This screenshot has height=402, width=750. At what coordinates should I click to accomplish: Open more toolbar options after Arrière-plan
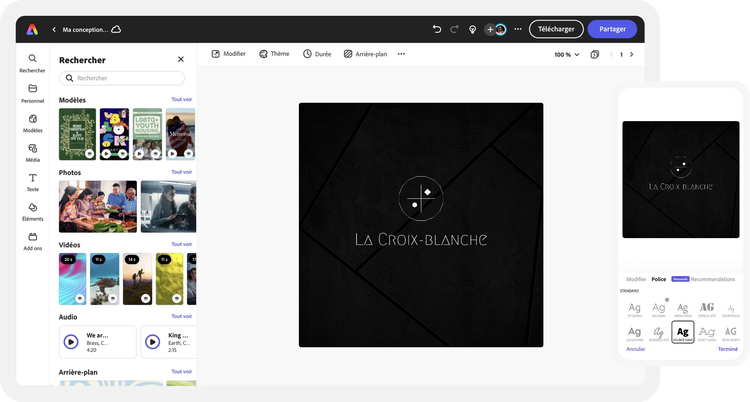(x=401, y=54)
